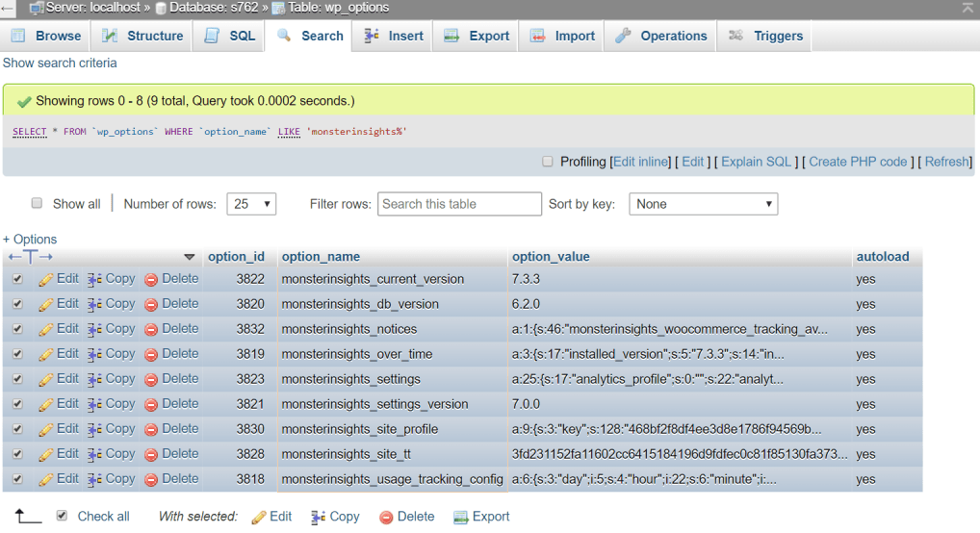Viewport: 980px width, 533px height.
Task: Click the pencil icon in monsterinsights_settings row
Action: click(x=46, y=379)
